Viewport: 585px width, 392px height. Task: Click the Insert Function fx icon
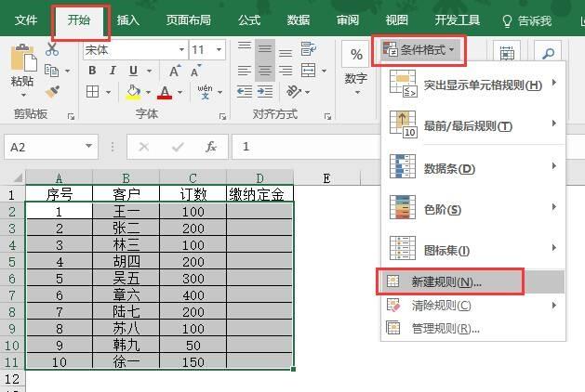[x=211, y=147]
